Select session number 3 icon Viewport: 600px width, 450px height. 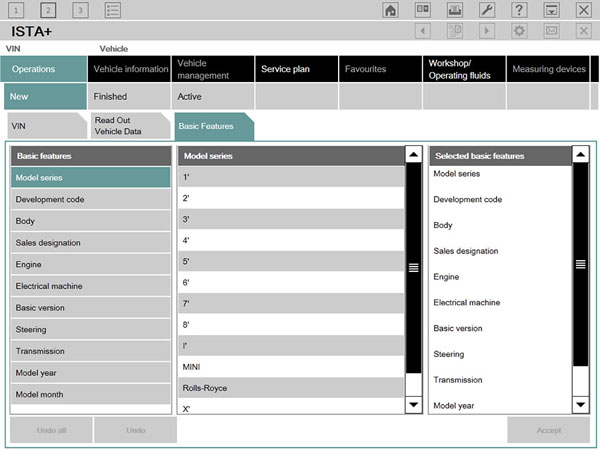pos(80,10)
